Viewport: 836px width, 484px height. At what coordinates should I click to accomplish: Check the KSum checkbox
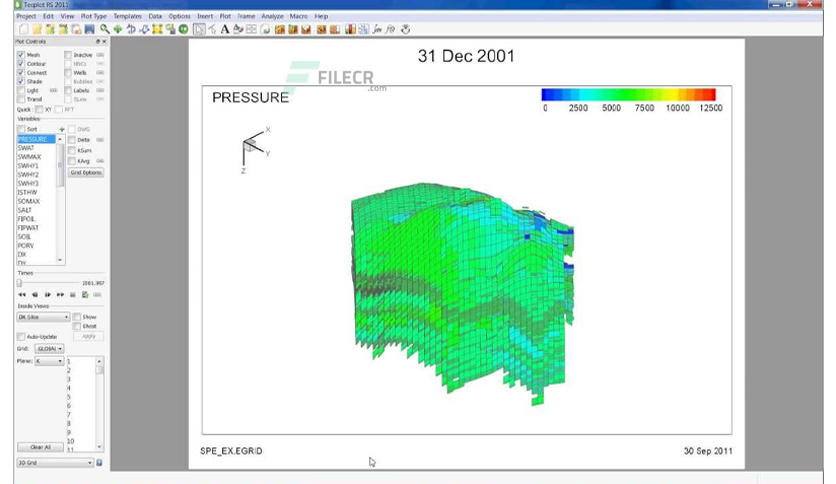pyautogui.click(x=72, y=150)
